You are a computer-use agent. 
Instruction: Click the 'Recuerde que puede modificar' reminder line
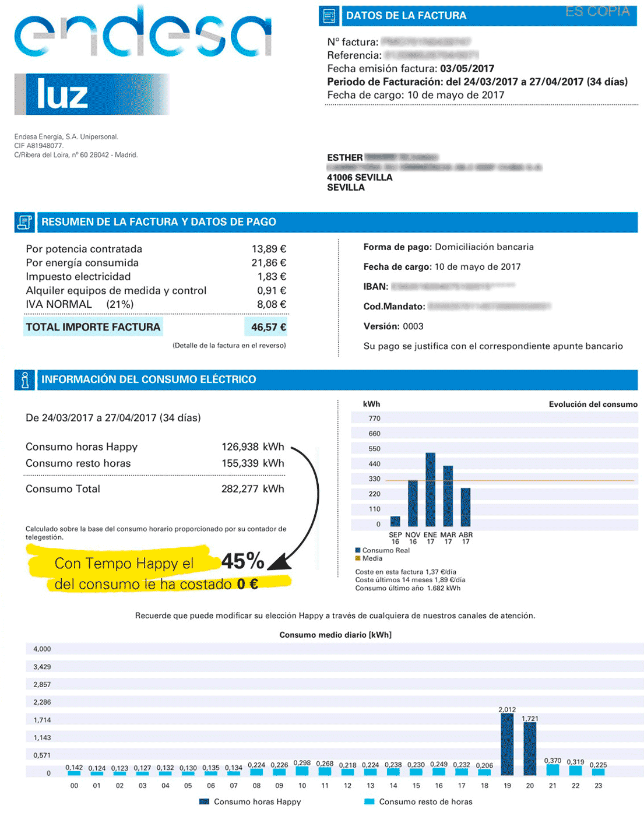(335, 615)
